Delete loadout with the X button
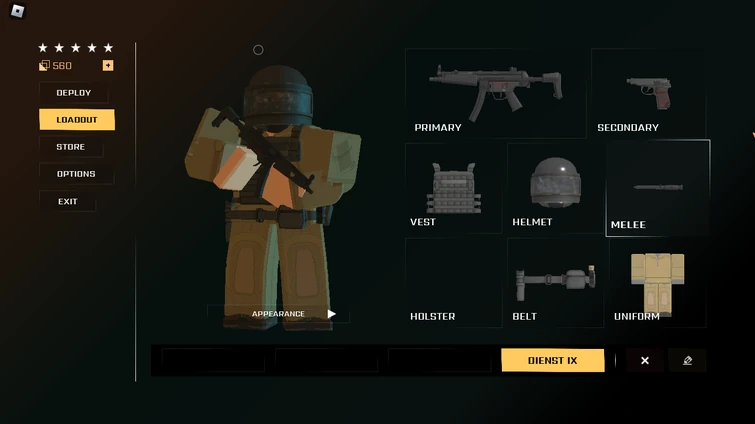 [x=645, y=360]
